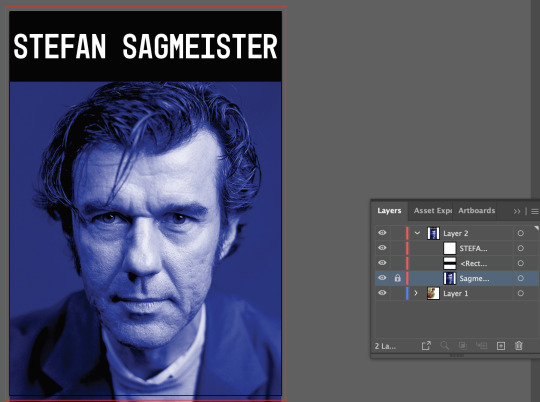Click the Layers panel bottom resize grip
The height and width of the screenshot is (402, 540).
456,355
